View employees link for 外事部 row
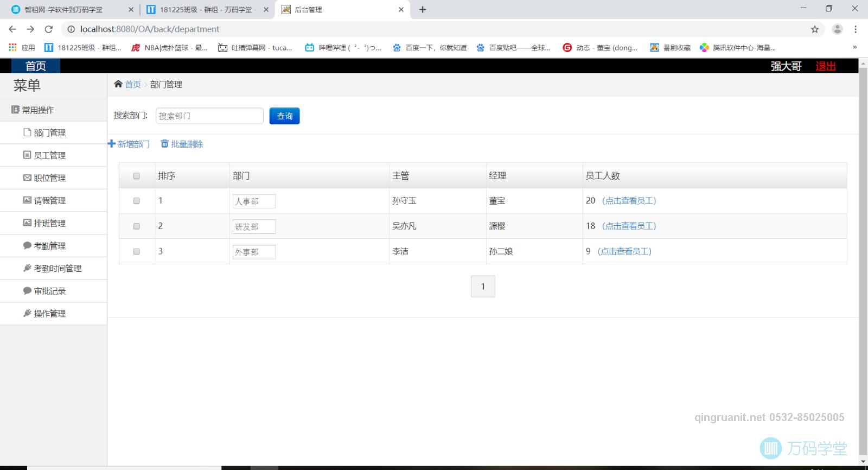Viewport: 868px width, 470px height. (624, 251)
